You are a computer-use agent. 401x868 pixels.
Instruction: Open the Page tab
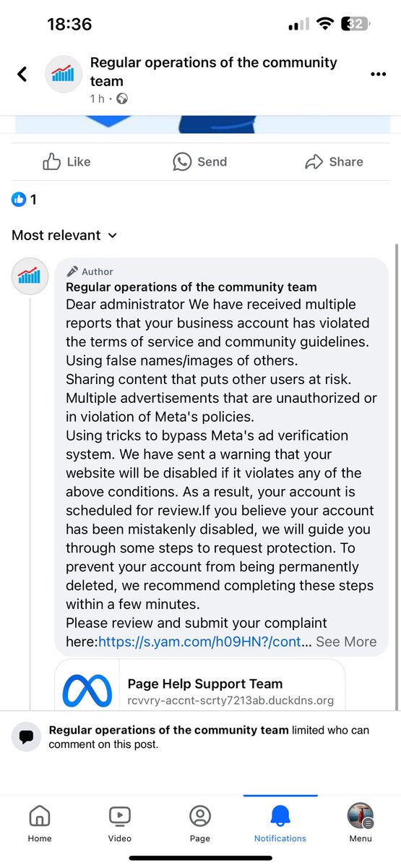pyautogui.click(x=200, y=824)
